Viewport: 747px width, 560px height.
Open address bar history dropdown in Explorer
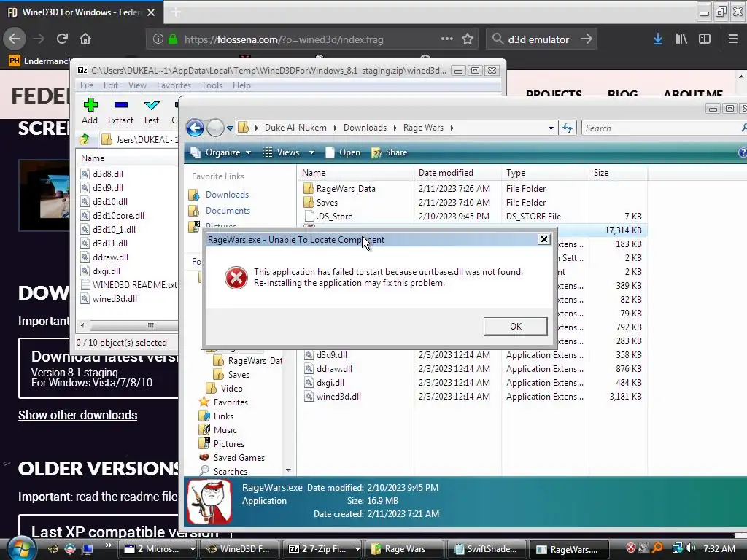pos(551,128)
